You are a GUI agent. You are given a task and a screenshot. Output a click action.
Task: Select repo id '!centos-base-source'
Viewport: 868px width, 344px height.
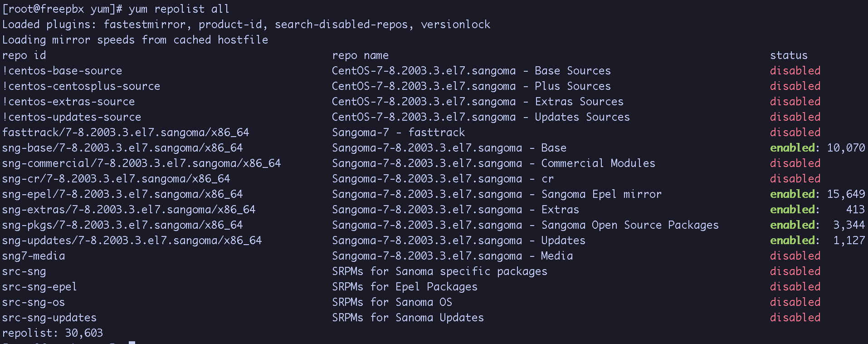pyautogui.click(x=62, y=71)
